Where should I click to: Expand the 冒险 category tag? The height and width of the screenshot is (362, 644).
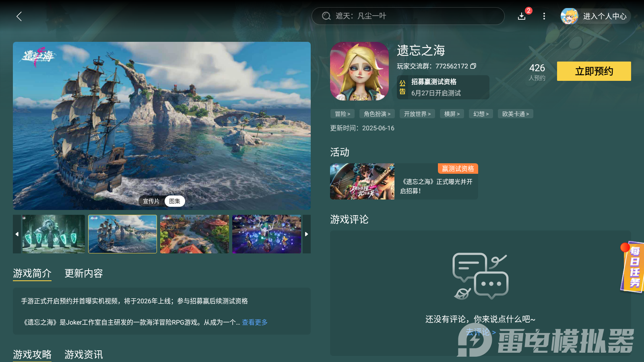click(x=342, y=114)
